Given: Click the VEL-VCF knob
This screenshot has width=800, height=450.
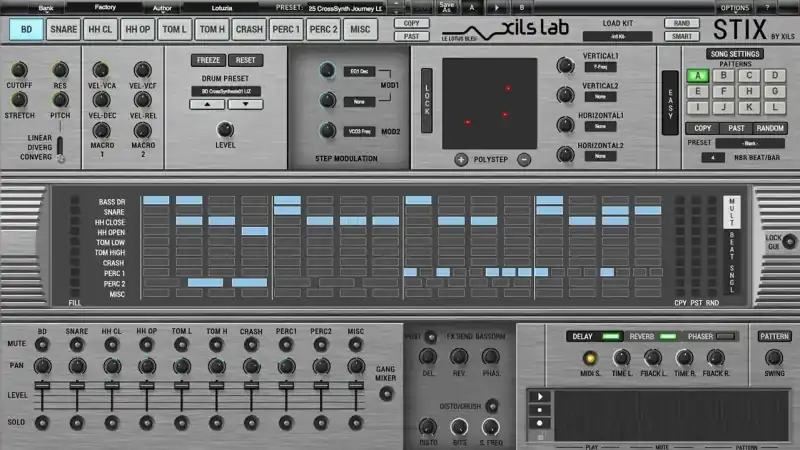Looking at the screenshot, I should click(x=142, y=70).
